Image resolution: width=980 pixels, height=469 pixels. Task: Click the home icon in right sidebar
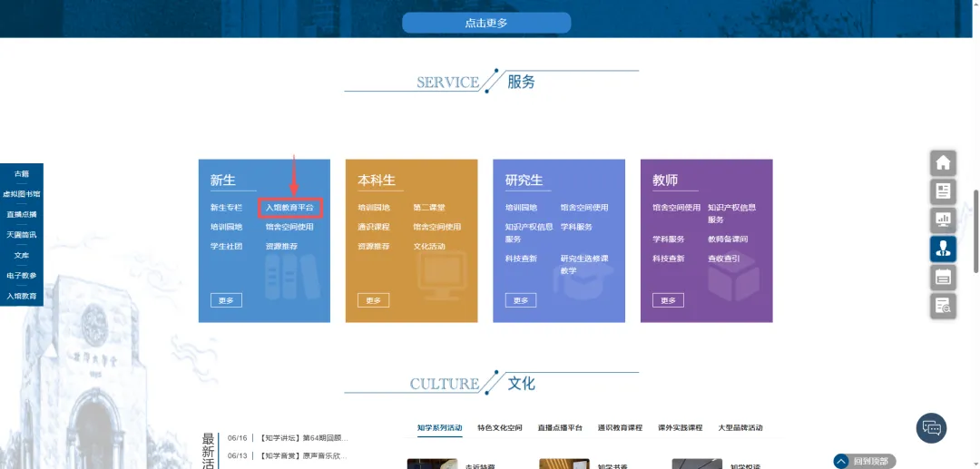943,163
